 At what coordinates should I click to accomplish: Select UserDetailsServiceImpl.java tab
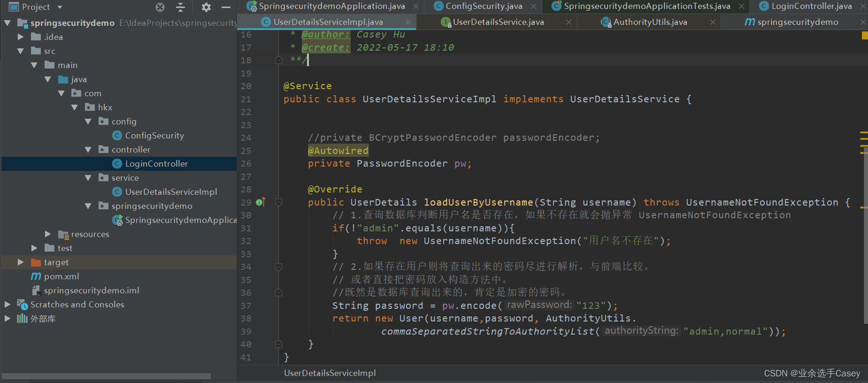click(328, 22)
